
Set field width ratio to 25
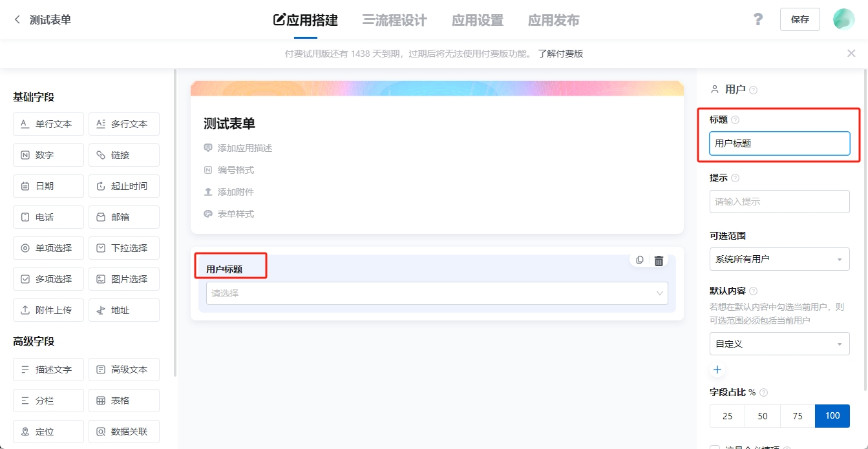point(727,416)
